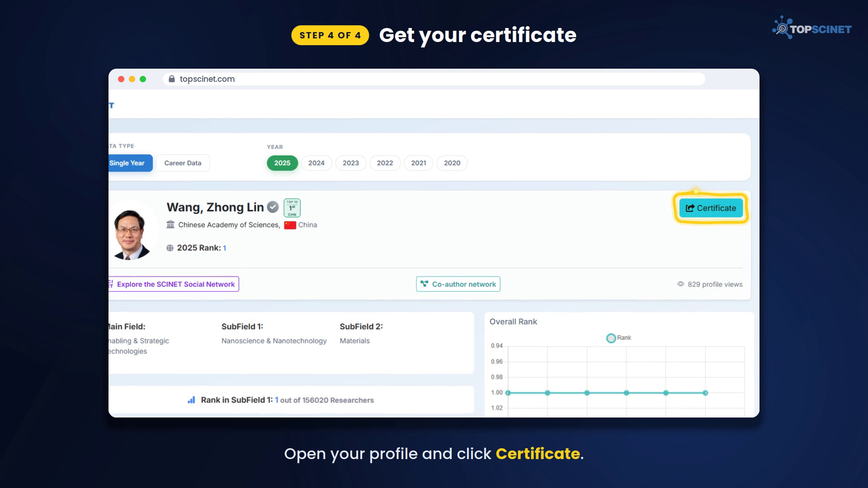Viewport: 868px width, 488px height.
Task: Click the red window close dot
Action: pyautogui.click(x=121, y=79)
